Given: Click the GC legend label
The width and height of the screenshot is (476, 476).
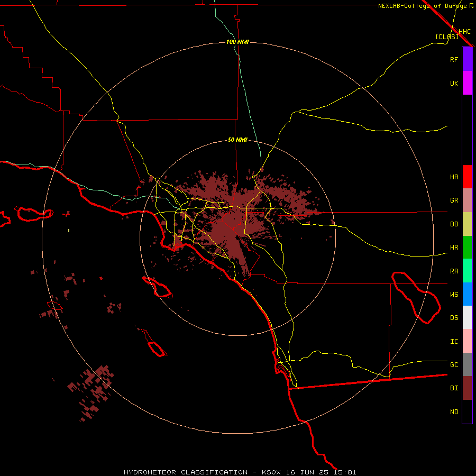Looking at the screenshot, I should (x=454, y=364).
